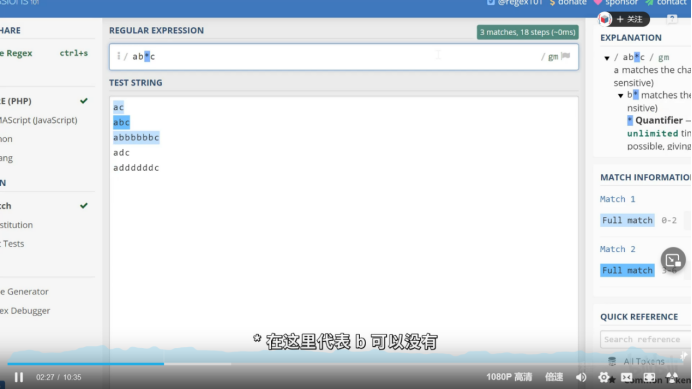The height and width of the screenshot is (389, 692).
Task: Click the rightmost player control icon
Action: click(672, 377)
